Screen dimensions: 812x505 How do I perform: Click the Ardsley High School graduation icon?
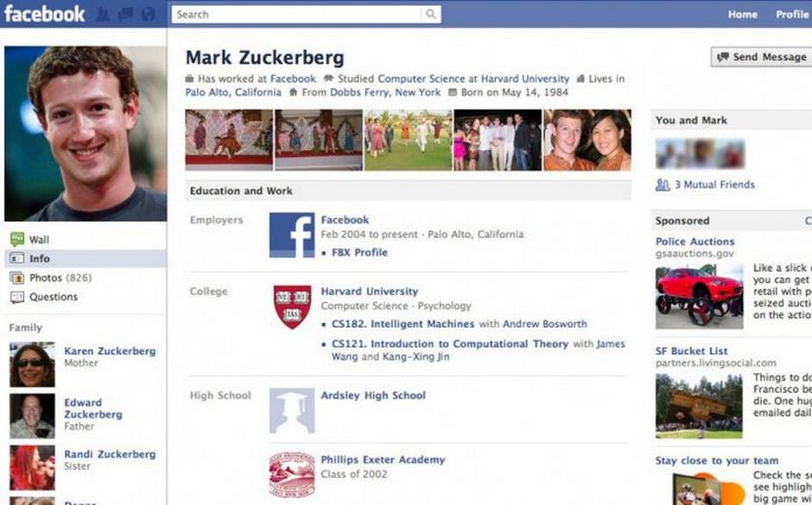click(292, 411)
